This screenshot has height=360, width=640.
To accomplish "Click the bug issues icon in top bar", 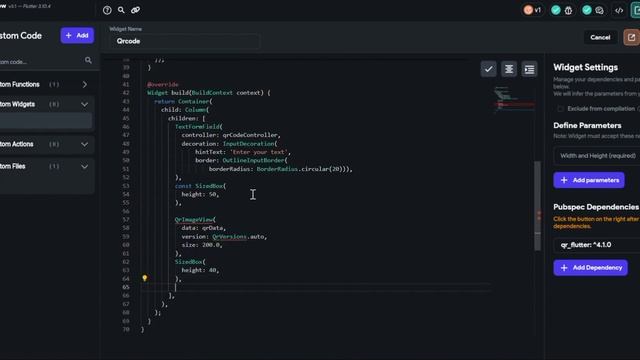I will [x=568, y=11].
